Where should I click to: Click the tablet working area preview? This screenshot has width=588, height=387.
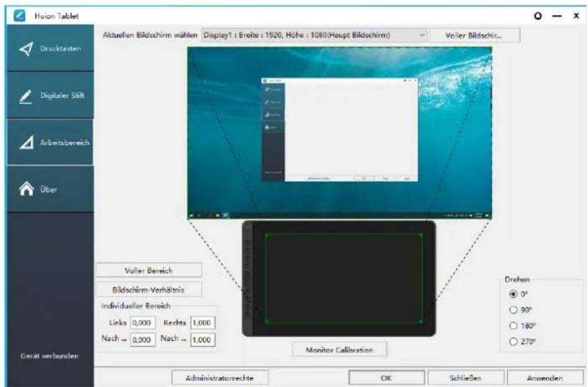(x=344, y=278)
